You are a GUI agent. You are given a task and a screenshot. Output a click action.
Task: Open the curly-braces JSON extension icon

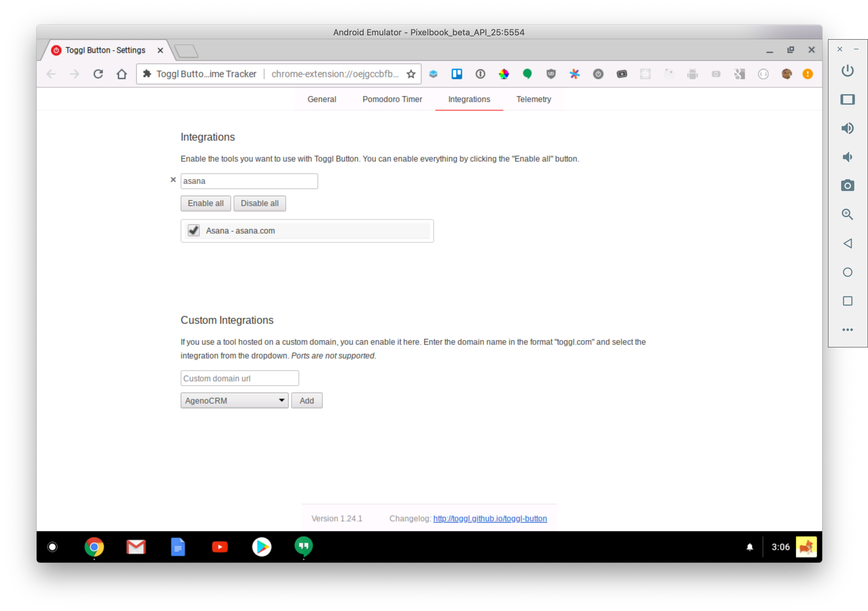point(763,74)
